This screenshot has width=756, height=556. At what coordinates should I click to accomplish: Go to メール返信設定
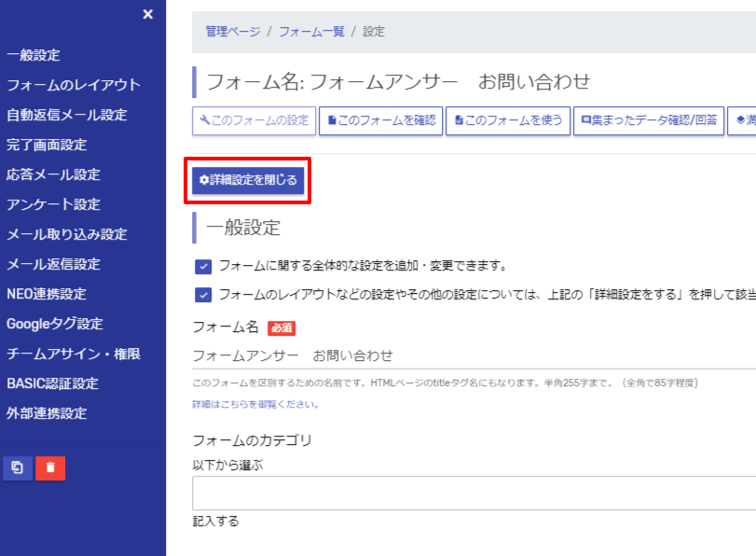53,265
